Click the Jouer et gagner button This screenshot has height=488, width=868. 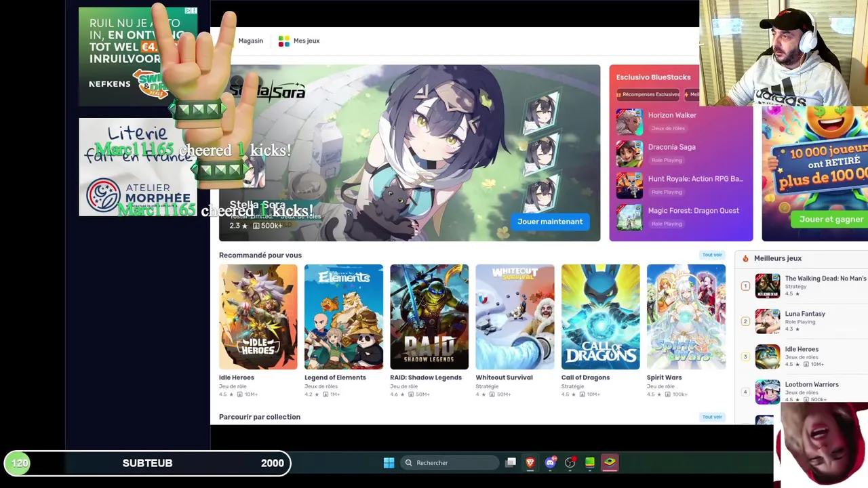(x=831, y=220)
